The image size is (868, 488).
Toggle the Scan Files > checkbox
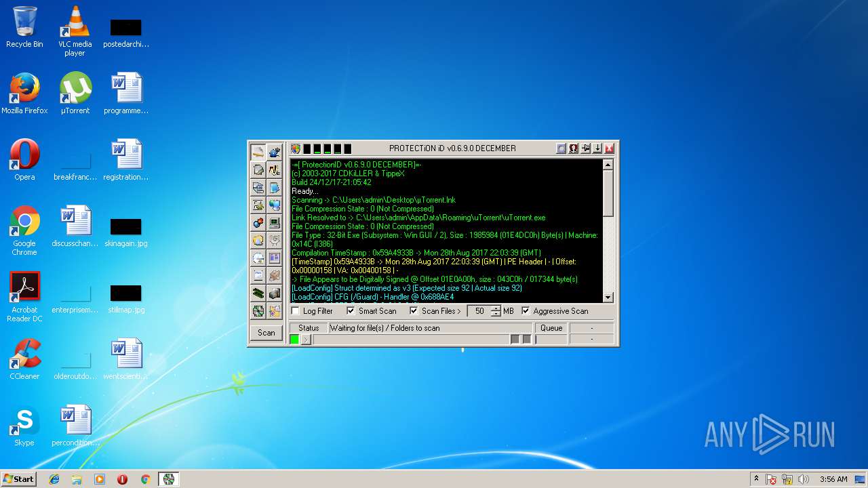414,311
